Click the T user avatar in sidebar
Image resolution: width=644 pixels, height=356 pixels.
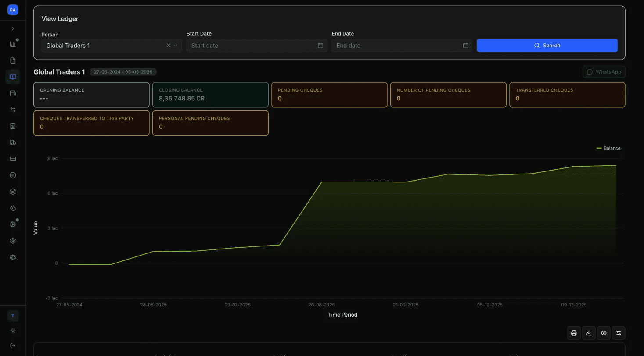13,316
